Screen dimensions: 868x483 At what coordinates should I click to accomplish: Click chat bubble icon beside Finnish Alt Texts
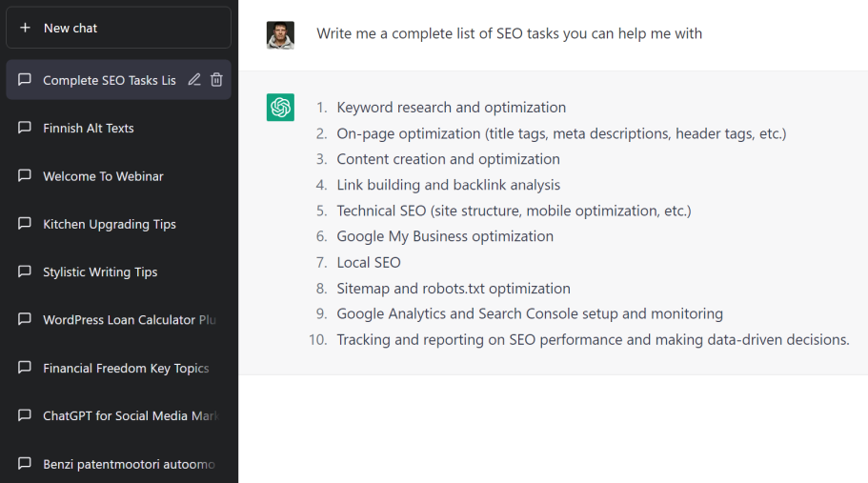click(x=25, y=128)
